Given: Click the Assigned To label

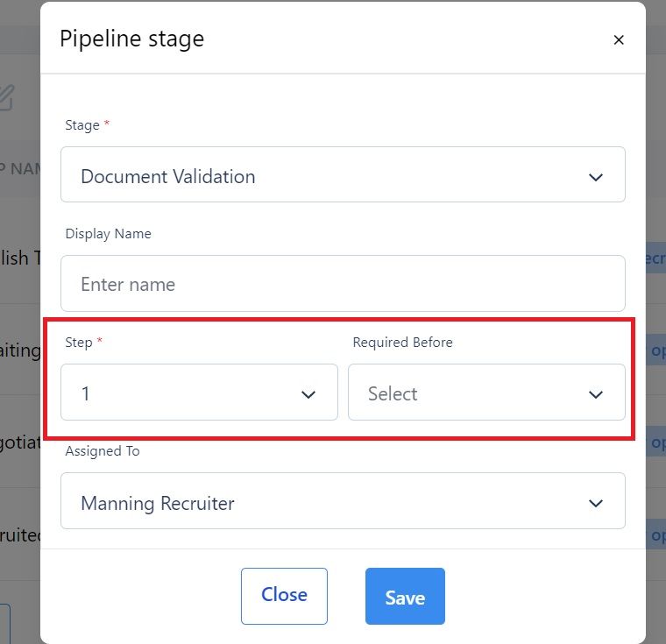Looking at the screenshot, I should pyautogui.click(x=103, y=450).
